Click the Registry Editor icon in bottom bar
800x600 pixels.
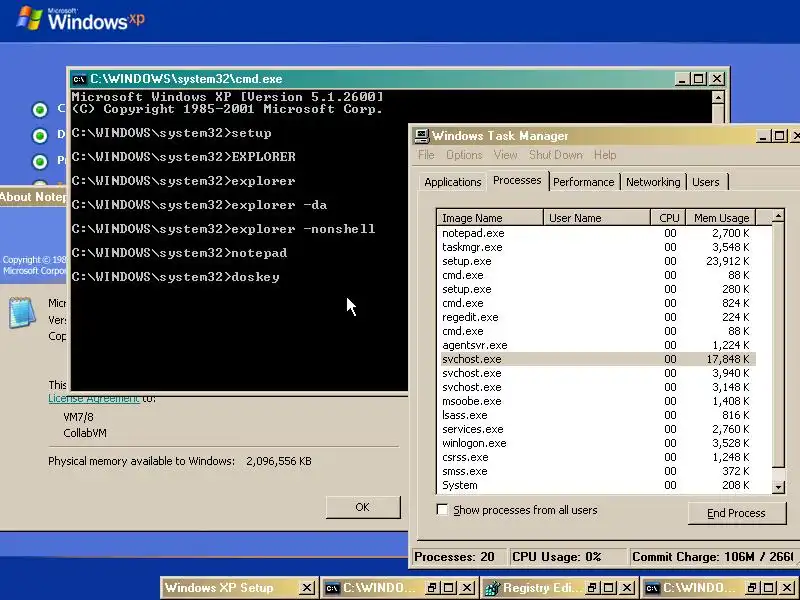point(492,588)
